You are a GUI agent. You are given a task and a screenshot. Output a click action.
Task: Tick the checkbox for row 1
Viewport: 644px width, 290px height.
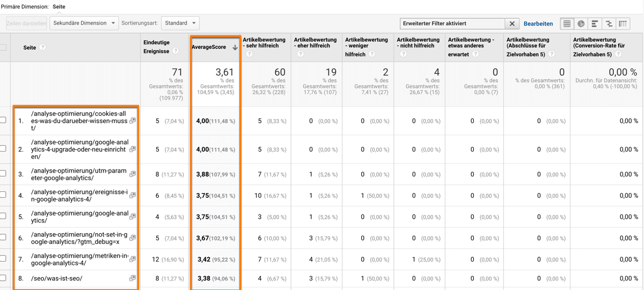click(3, 121)
